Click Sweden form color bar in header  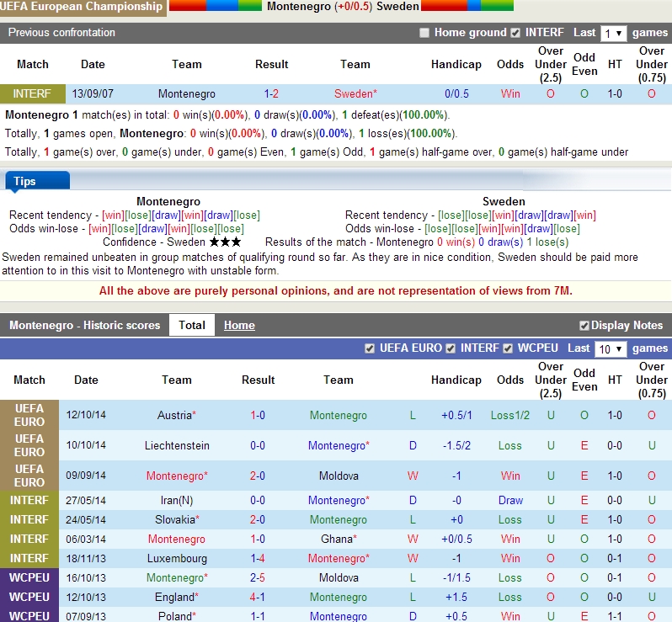467,6
